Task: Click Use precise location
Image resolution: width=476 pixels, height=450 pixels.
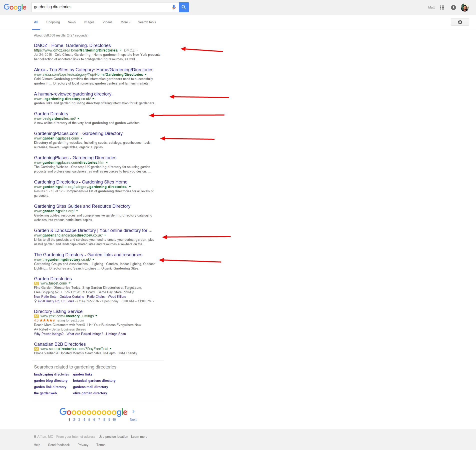Action: point(113,437)
